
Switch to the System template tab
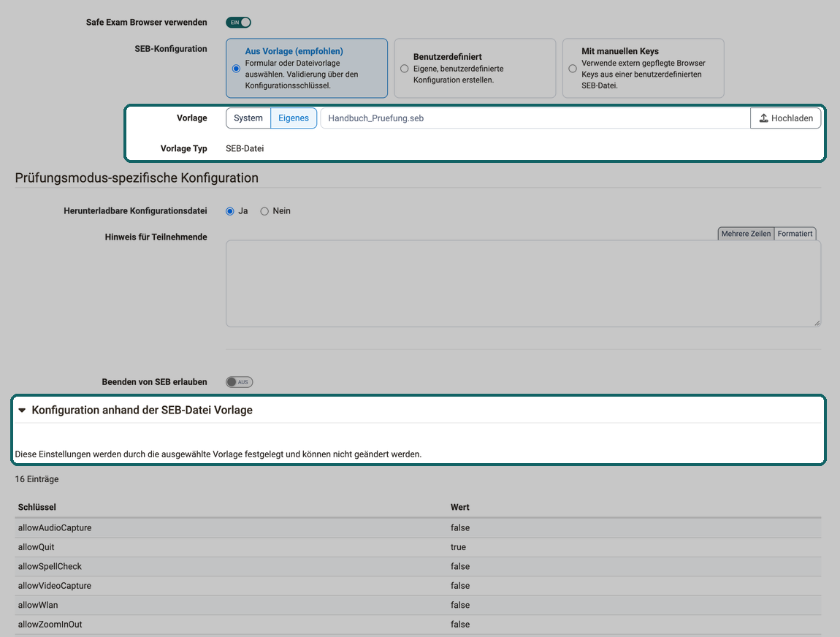[248, 118]
